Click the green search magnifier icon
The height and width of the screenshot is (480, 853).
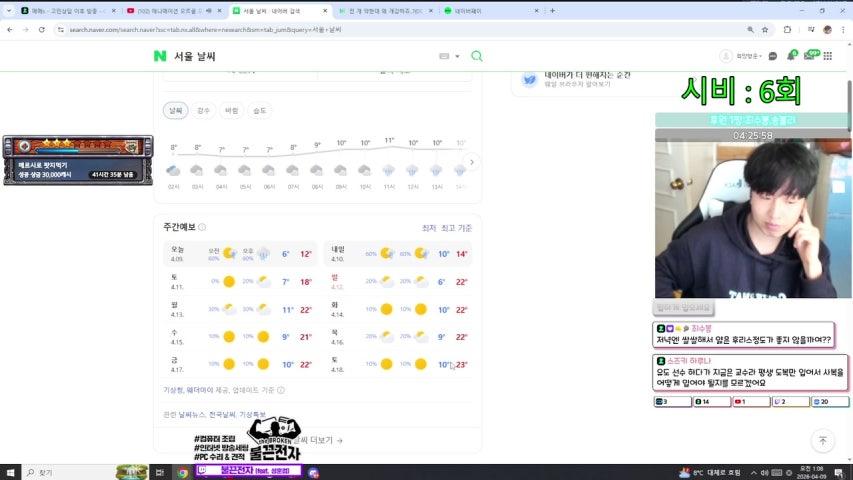(x=477, y=56)
